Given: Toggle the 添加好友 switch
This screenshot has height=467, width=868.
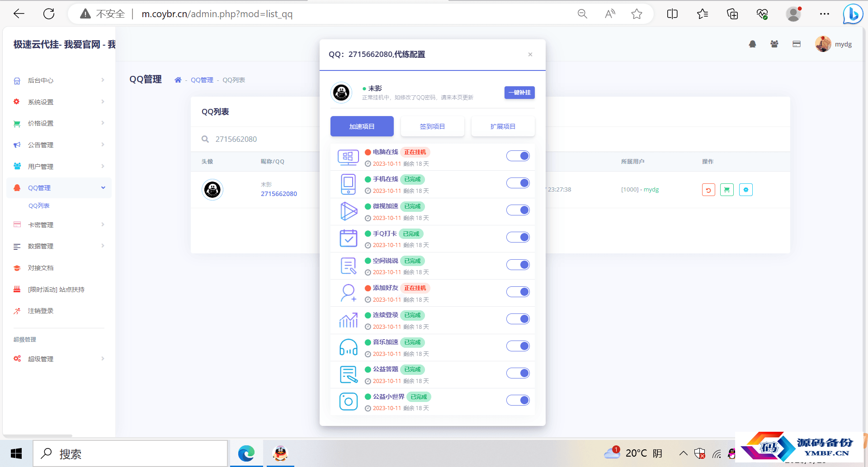Looking at the screenshot, I should click(x=518, y=292).
